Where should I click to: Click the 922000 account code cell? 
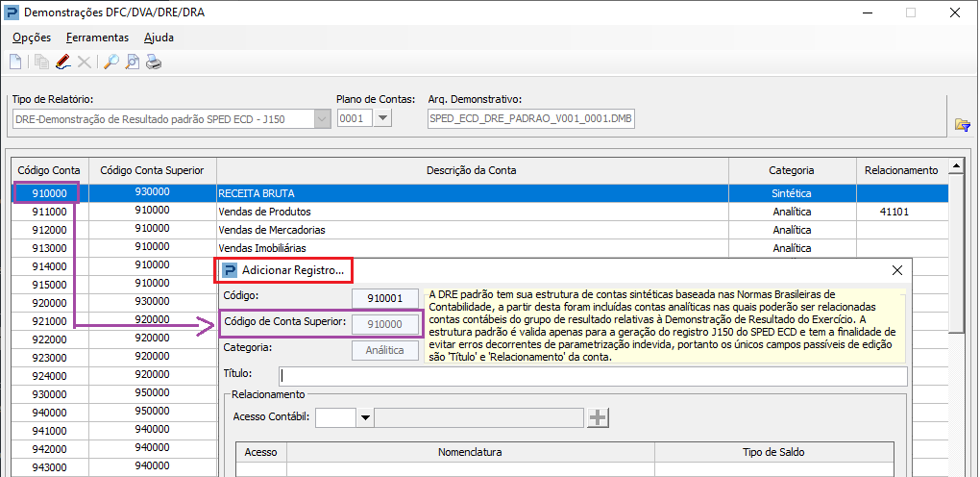pyautogui.click(x=49, y=339)
